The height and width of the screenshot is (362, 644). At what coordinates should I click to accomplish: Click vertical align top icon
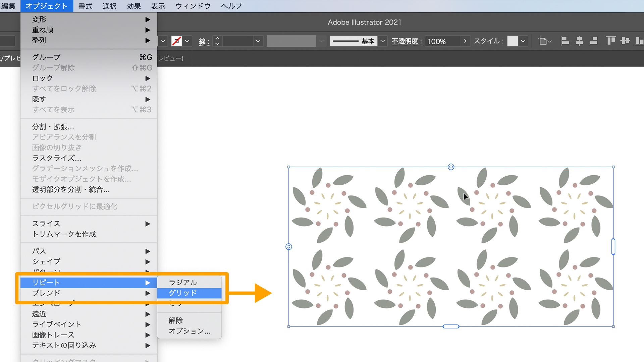[611, 41]
